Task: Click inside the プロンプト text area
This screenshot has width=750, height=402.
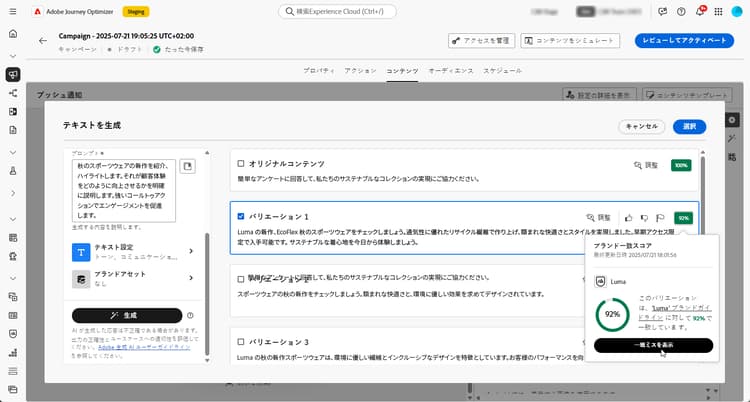Action: click(x=124, y=190)
